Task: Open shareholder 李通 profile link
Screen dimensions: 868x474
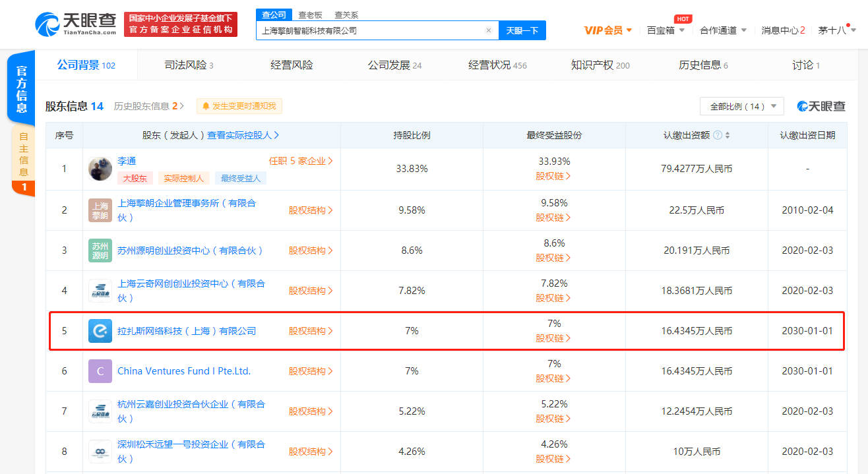Action: pyautogui.click(x=127, y=161)
